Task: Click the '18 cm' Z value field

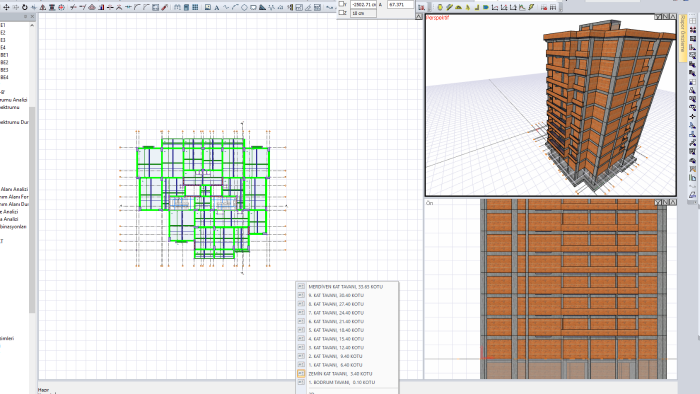Action: click(x=363, y=13)
